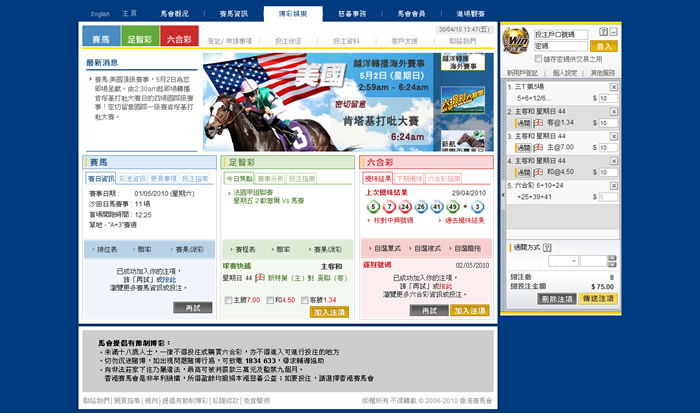Open 賽馬資訊 top navigation item
The width and height of the screenshot is (700, 413).
click(x=233, y=14)
